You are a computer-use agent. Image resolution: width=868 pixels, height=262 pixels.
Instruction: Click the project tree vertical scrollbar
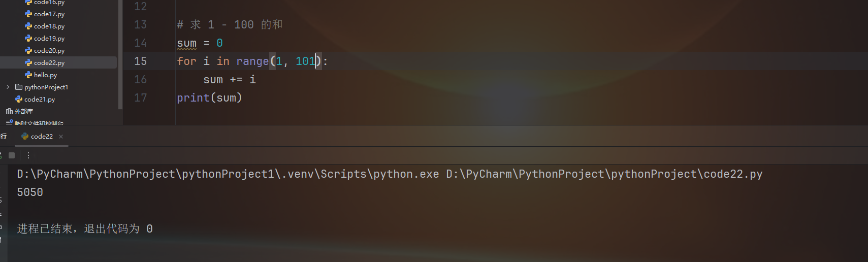coord(120,54)
